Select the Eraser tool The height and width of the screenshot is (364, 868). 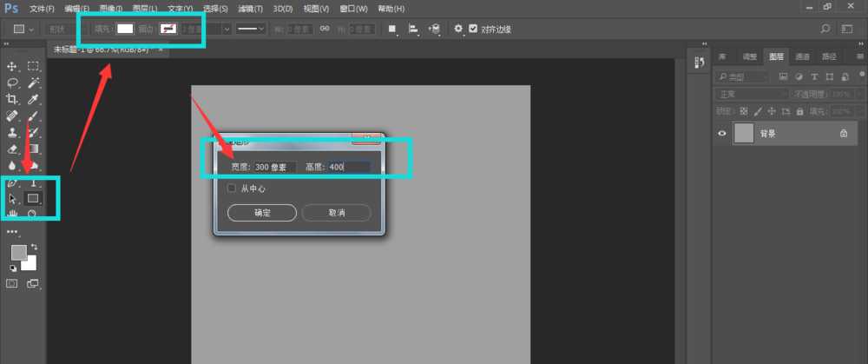pyautogui.click(x=13, y=149)
